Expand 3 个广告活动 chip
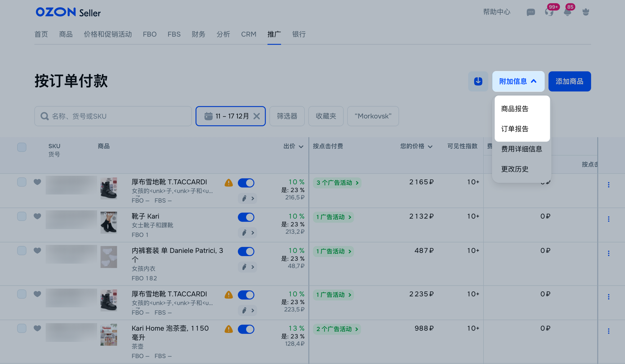This screenshot has width=625, height=364. (x=337, y=183)
